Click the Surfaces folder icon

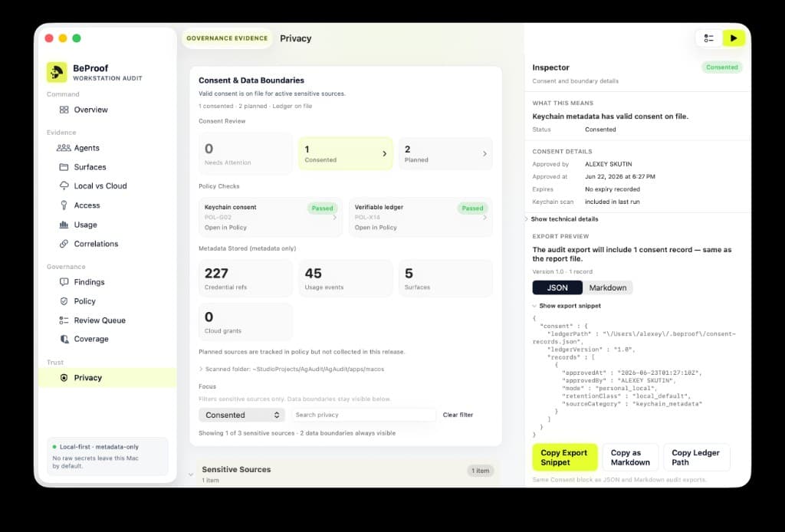pos(64,166)
